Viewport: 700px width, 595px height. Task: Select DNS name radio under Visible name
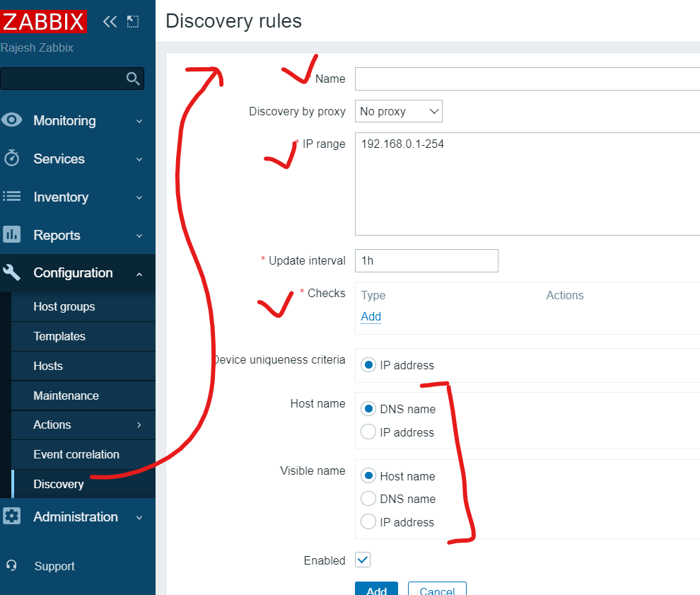point(368,499)
